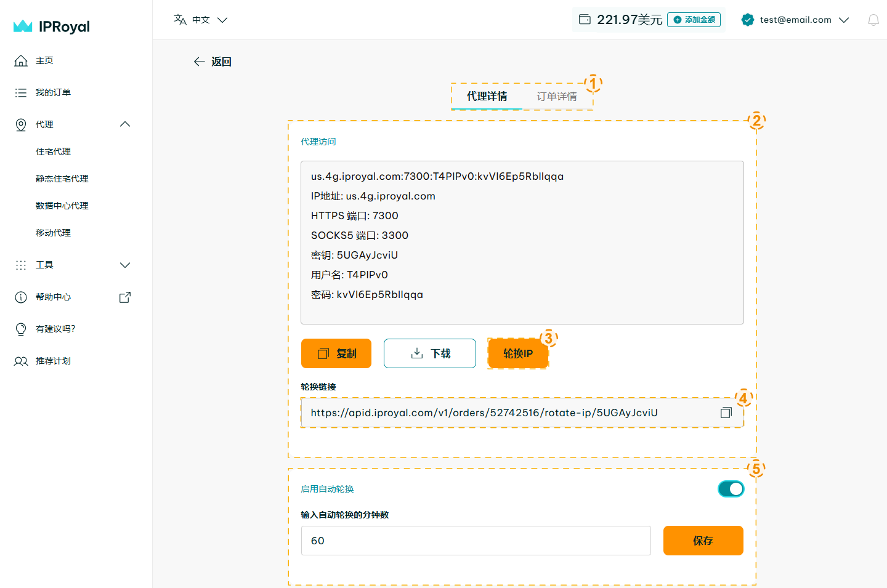Click the auto-rotation minutes input field

[476, 541]
